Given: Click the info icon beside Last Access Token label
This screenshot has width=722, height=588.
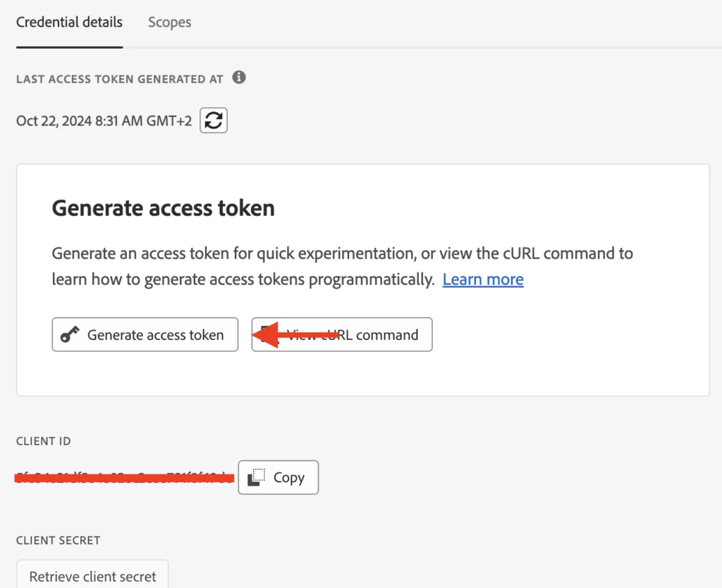Looking at the screenshot, I should pyautogui.click(x=239, y=78).
